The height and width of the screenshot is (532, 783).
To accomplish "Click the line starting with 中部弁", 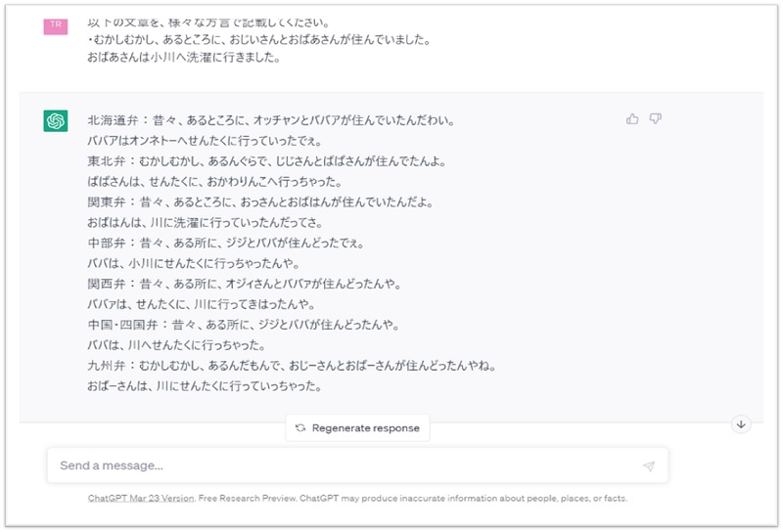I will pos(239,244).
